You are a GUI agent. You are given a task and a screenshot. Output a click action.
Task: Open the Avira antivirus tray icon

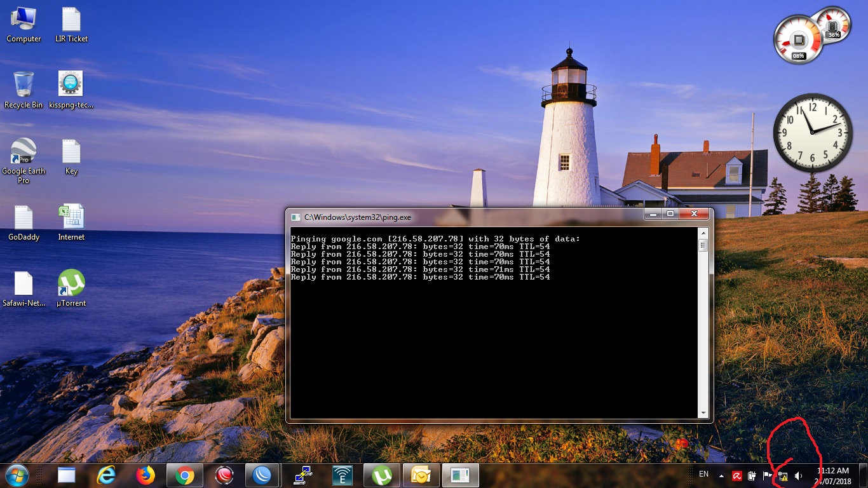point(737,475)
